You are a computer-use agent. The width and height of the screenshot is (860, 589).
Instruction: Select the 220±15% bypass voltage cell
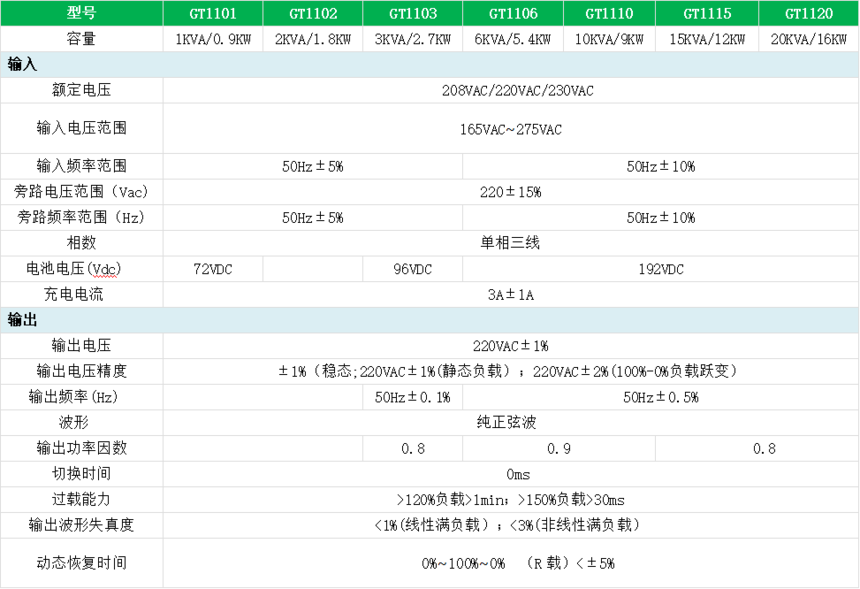click(x=510, y=191)
